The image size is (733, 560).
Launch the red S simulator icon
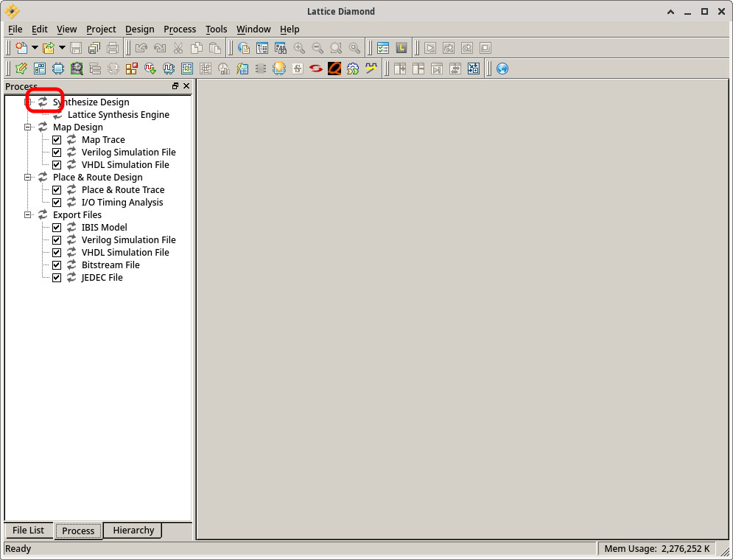point(316,69)
